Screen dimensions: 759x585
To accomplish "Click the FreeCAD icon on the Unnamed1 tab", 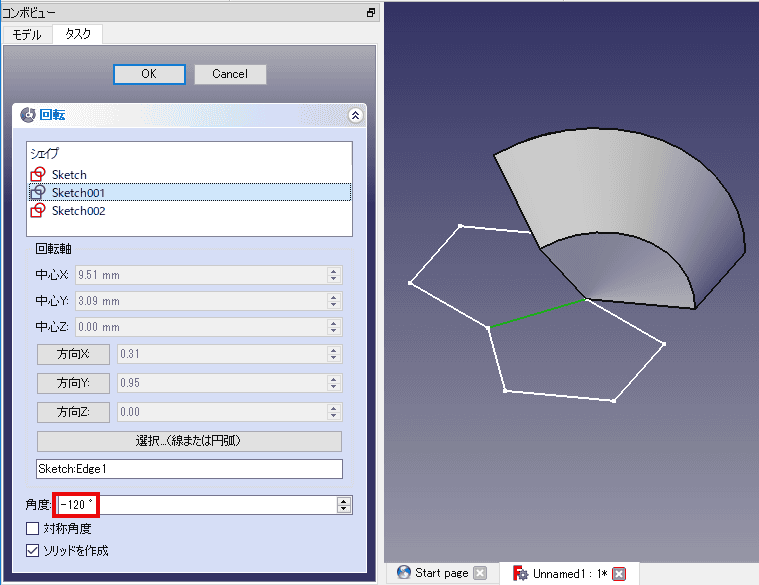I will tap(520, 573).
